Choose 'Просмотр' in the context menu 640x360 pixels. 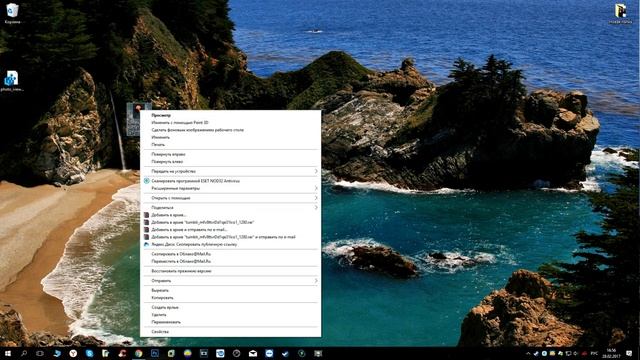click(x=161, y=116)
